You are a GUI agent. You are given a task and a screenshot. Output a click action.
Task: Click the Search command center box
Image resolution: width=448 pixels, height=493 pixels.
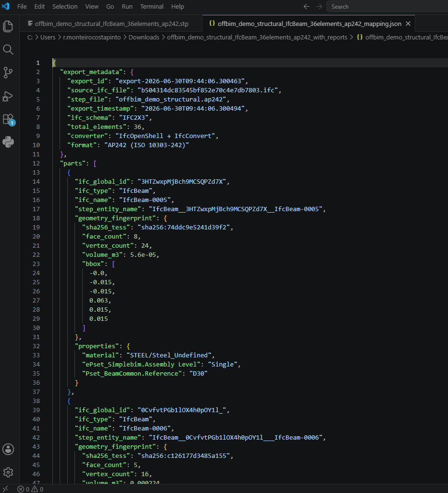387,7
